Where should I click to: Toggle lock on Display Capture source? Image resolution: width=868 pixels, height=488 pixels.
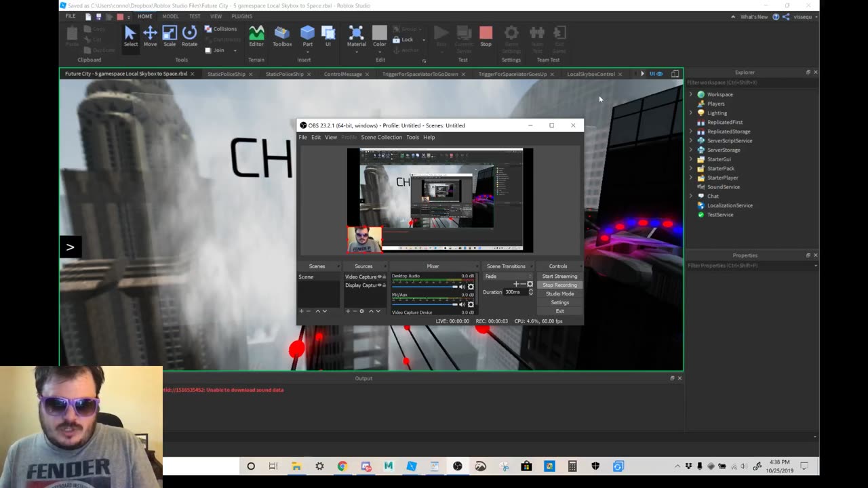[x=384, y=285]
